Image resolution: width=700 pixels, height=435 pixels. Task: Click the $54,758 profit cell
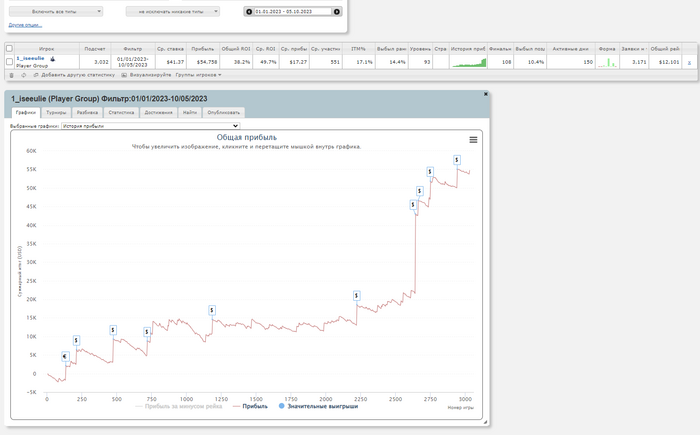[x=203, y=62]
